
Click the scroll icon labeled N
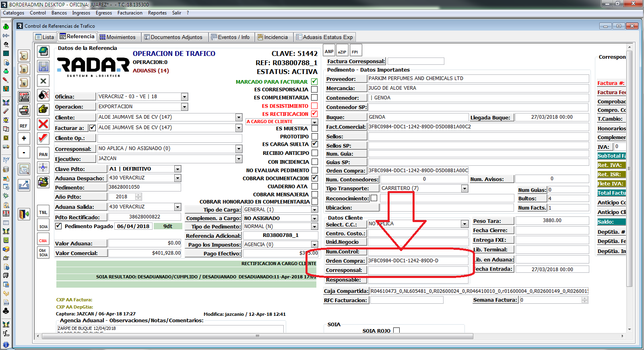[x=24, y=83]
